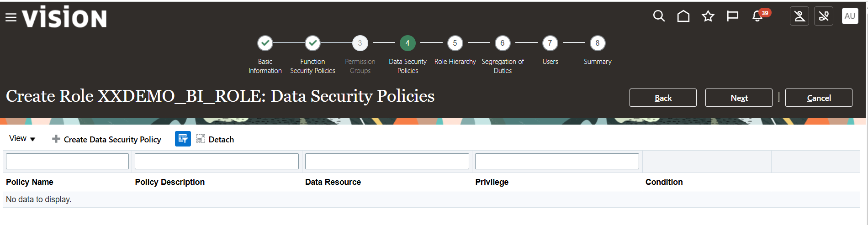This screenshot has width=868, height=225.
Task: Detach the policies table
Action: (215, 139)
